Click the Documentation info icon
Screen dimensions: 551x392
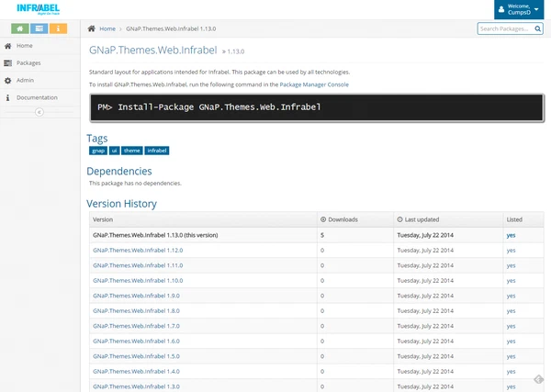click(x=7, y=97)
